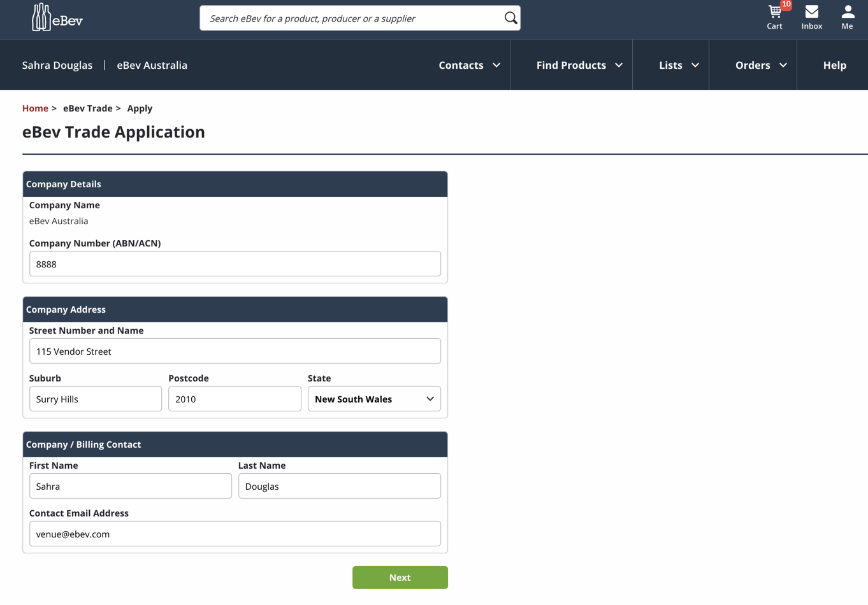868x605 pixels.
Task: Click the eBev Trade breadcrumb
Action: (x=88, y=108)
